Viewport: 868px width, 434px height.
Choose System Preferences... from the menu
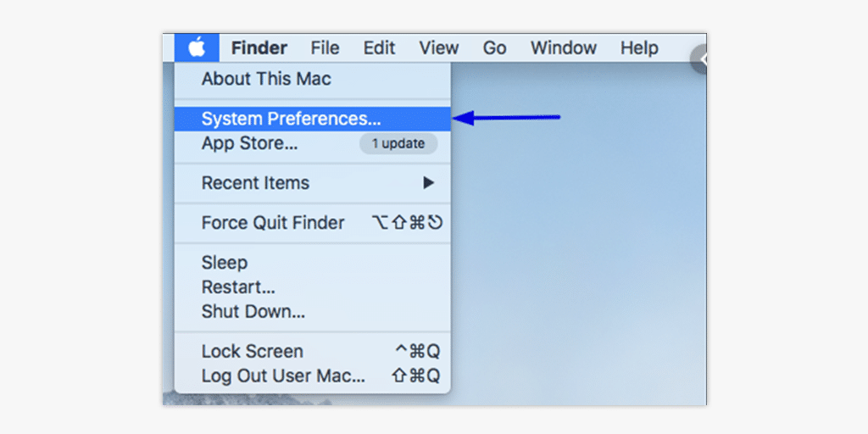tap(291, 119)
